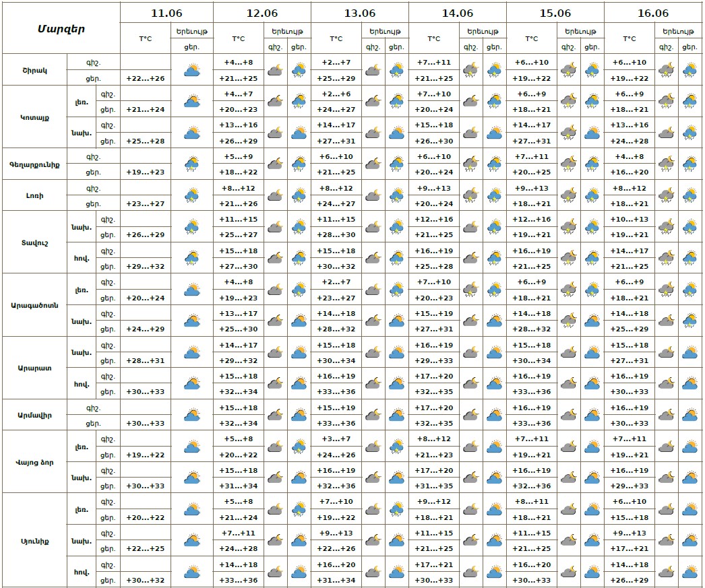
Task: Click Գեղարքունիք night icon for 14.06
Action: 470,164
